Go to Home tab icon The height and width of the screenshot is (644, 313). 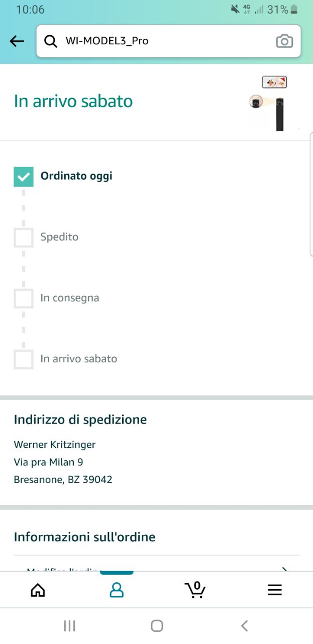[x=38, y=590]
